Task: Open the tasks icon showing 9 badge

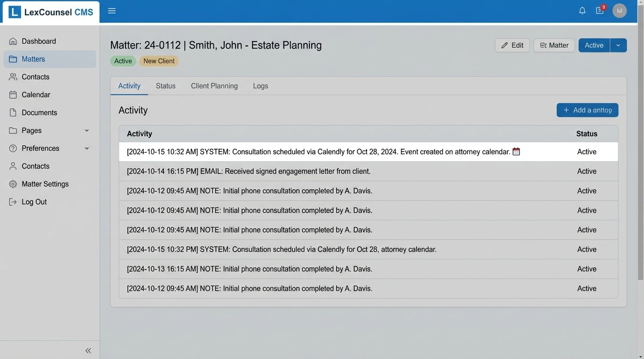Action: click(x=600, y=10)
